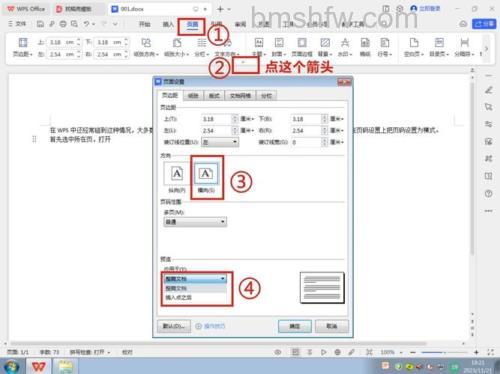Open the operation tips link in dialog
The width and height of the screenshot is (500, 374).
tap(210, 326)
